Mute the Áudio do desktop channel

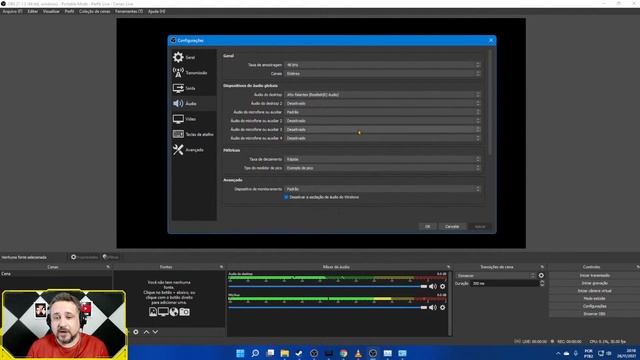click(433, 287)
